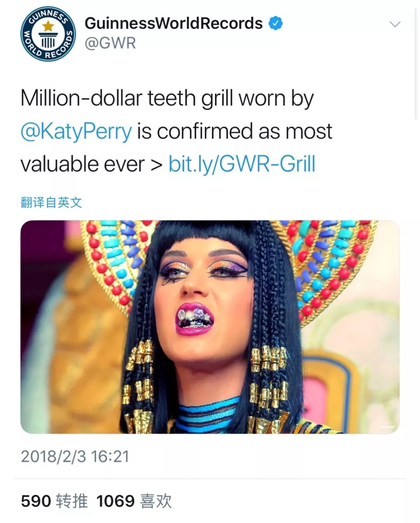Tap 翻译自英文 to translate tweet
This screenshot has height=523, width=420.
click(51, 202)
